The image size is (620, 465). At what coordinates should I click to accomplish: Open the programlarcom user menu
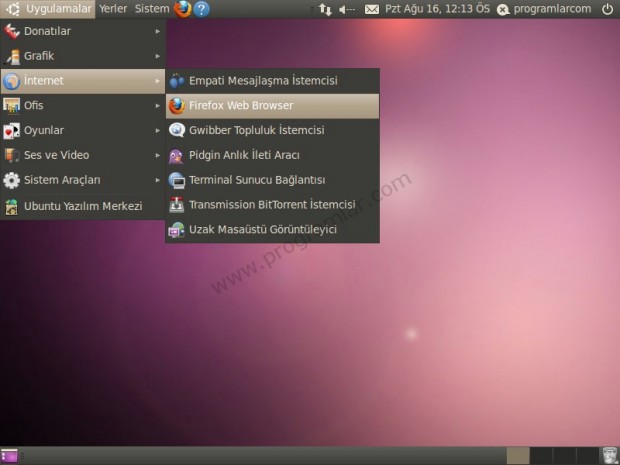click(544, 9)
